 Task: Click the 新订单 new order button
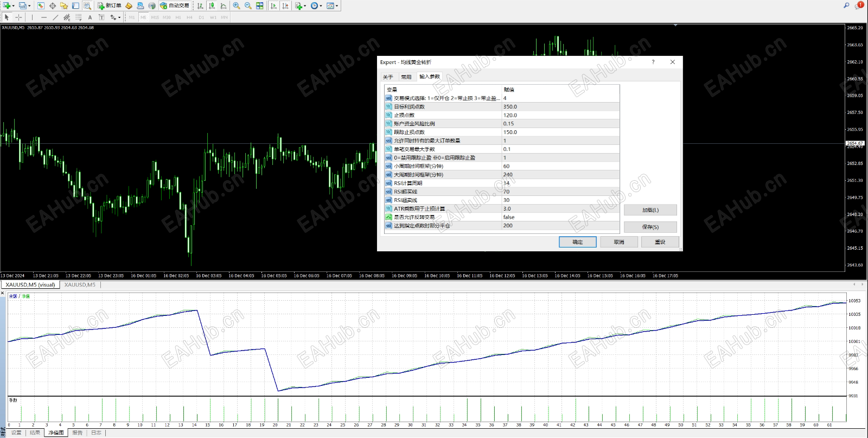(110, 5)
